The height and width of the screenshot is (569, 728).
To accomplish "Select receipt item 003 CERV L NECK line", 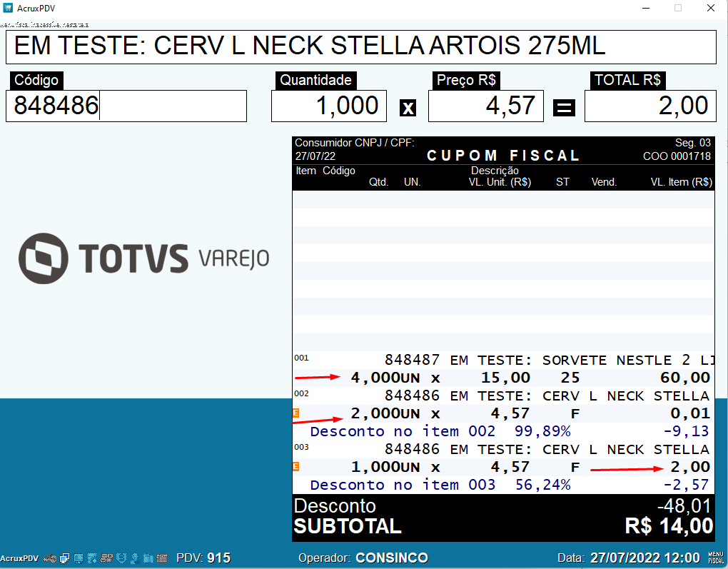I will pos(503,448).
